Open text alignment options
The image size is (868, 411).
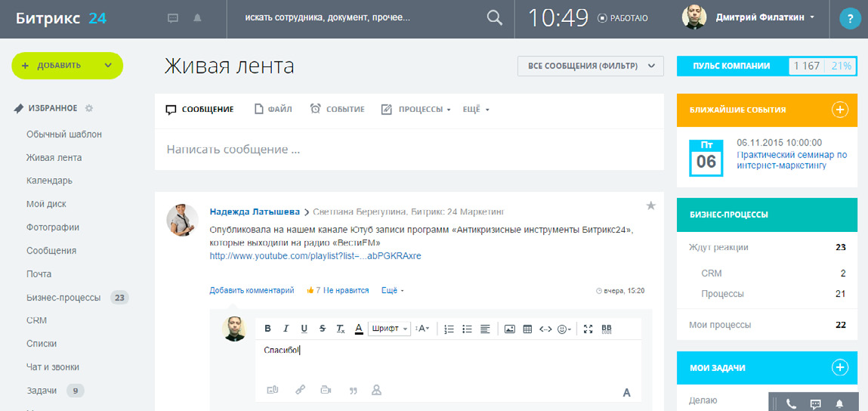[485, 329]
